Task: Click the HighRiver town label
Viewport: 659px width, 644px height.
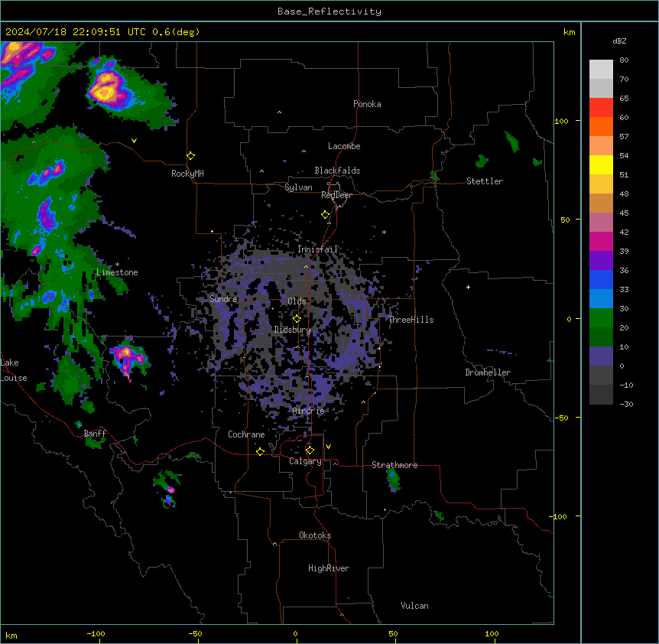Action: pos(329,568)
